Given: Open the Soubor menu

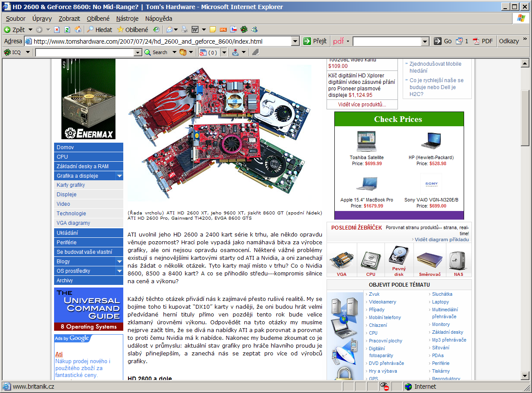Looking at the screenshot, I should (x=16, y=19).
